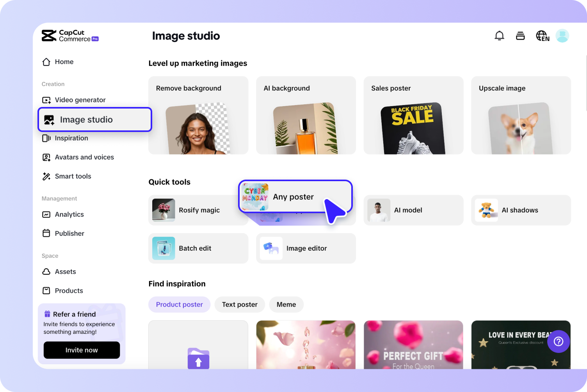This screenshot has width=587, height=392.
Task: Launch the AI shadows quick tool
Action: (521, 210)
